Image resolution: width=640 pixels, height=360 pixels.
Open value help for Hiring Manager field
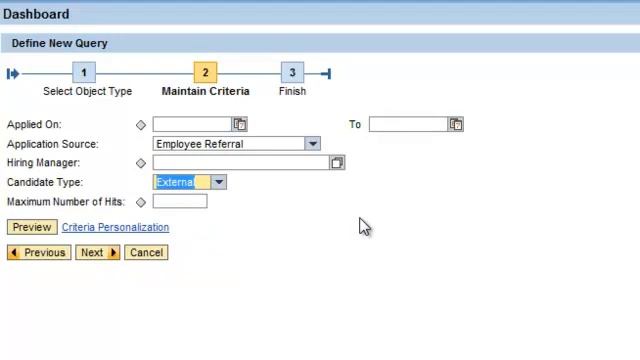click(x=337, y=163)
